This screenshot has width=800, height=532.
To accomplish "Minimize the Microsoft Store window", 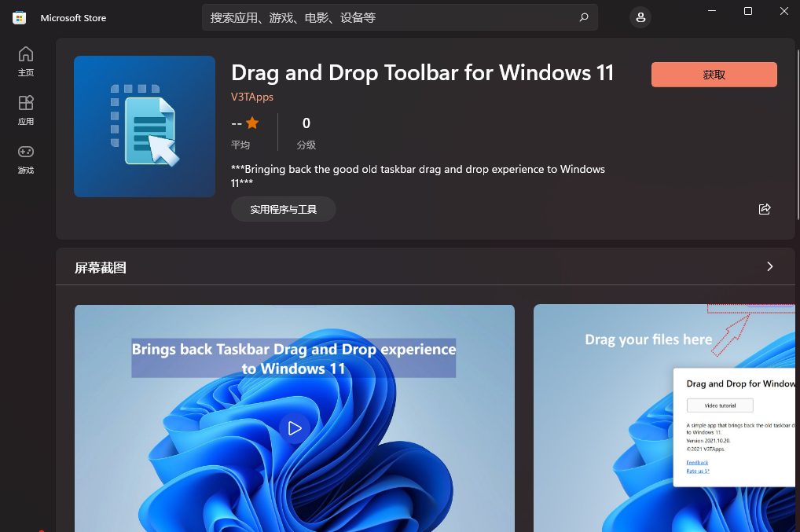I will tap(712, 11).
